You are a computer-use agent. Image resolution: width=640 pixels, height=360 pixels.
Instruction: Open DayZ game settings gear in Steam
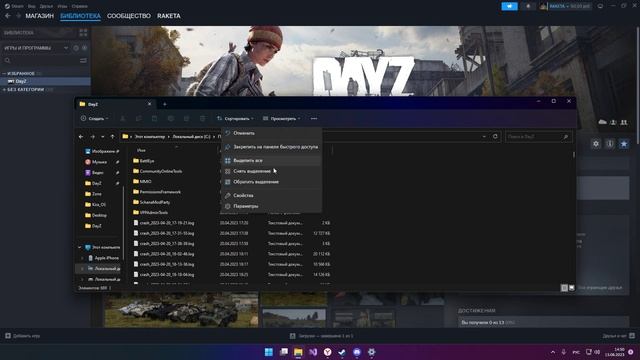(x=596, y=144)
